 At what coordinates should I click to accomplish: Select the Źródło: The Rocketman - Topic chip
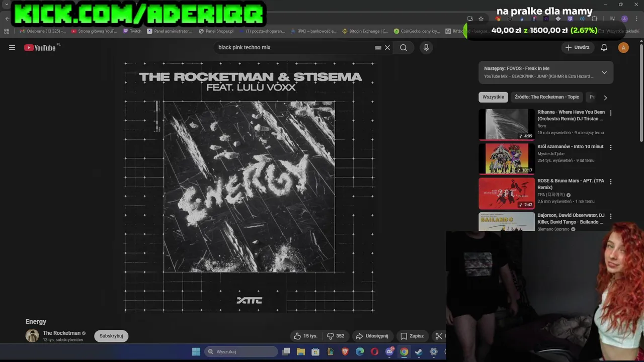547,97
